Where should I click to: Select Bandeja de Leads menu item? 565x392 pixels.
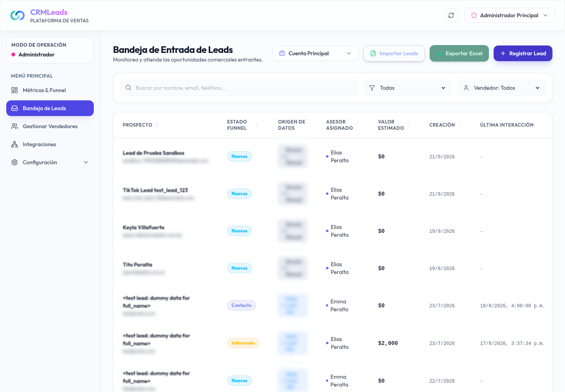(50, 108)
